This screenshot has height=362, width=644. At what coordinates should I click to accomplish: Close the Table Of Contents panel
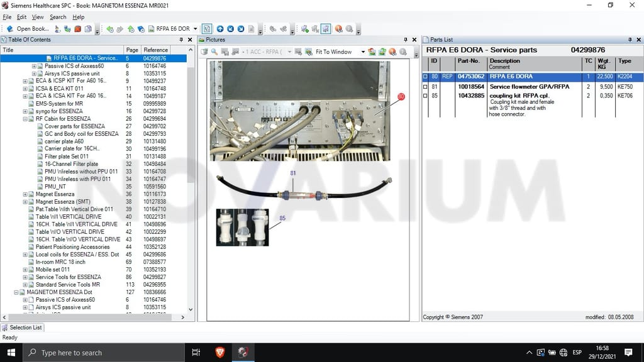coord(190,40)
